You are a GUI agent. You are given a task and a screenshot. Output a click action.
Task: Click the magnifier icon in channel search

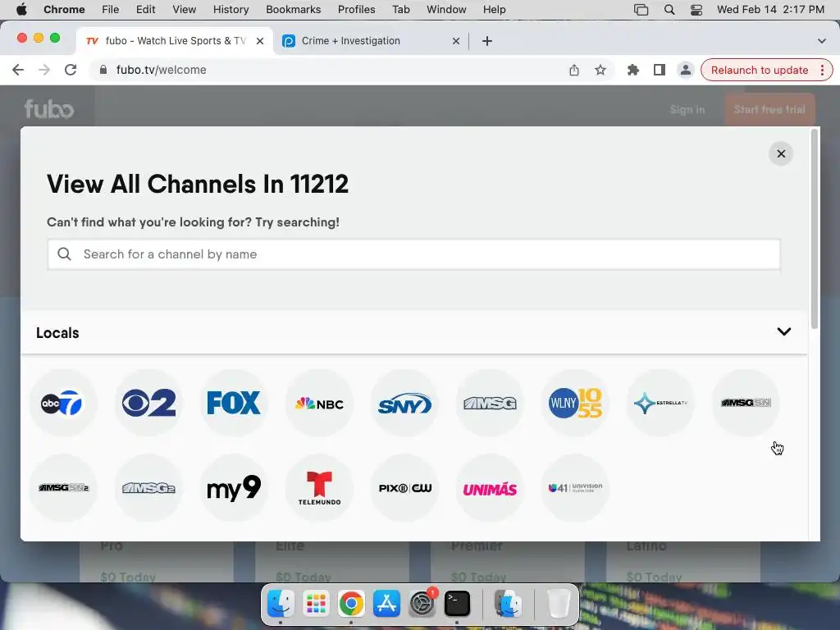[x=64, y=254]
